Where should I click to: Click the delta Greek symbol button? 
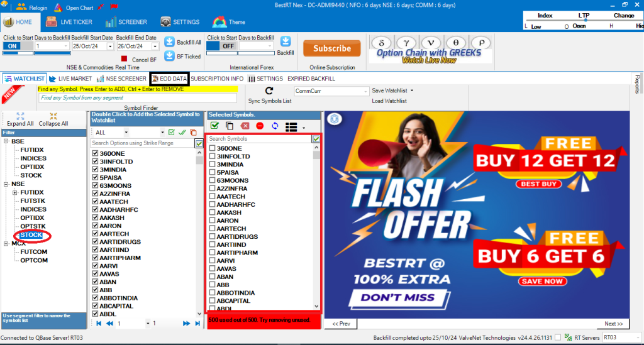[381, 43]
